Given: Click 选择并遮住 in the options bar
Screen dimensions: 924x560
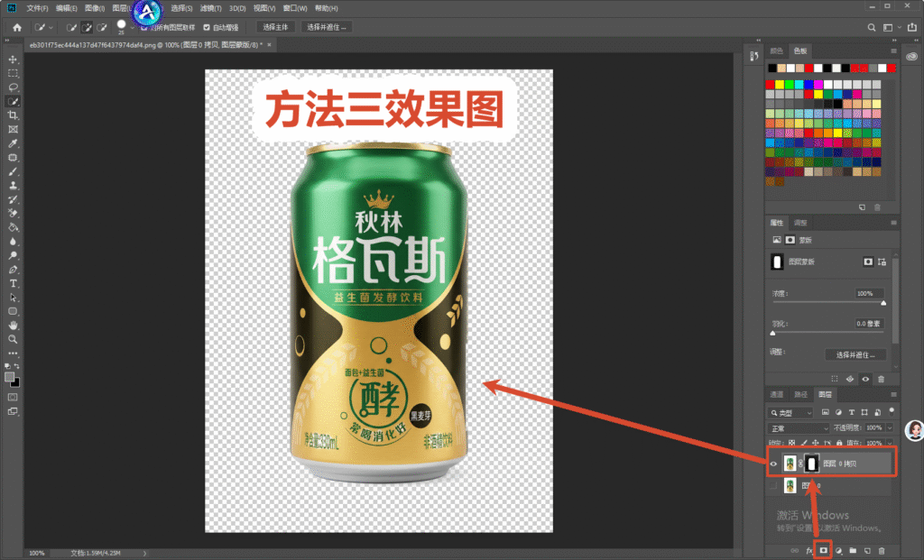Looking at the screenshot, I should pos(327,27).
